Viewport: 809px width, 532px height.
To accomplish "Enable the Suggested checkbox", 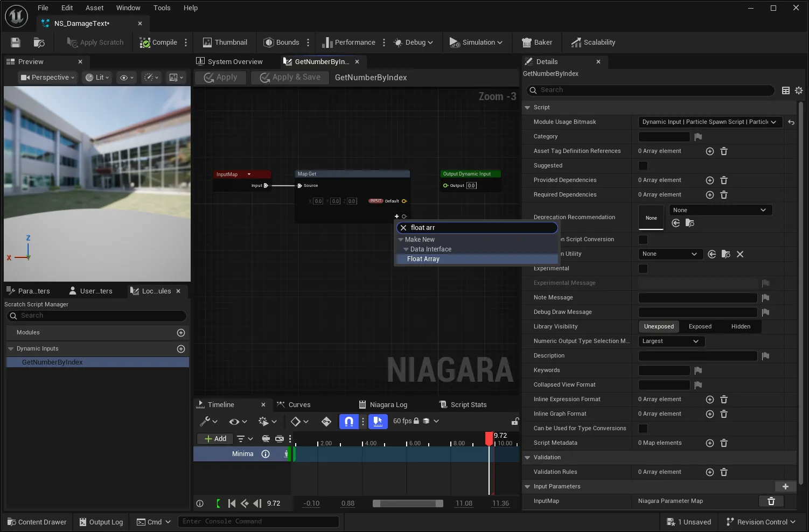I will [x=643, y=166].
